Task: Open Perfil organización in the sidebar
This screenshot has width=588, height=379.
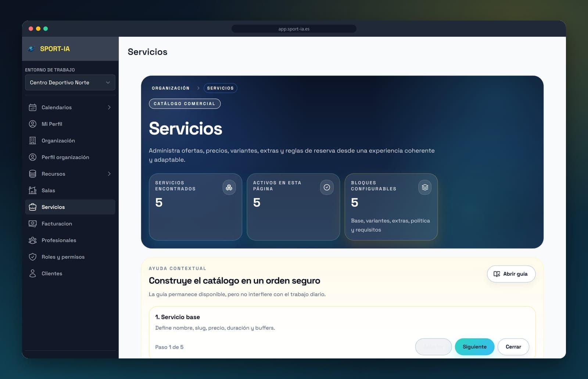Action: click(x=70, y=157)
